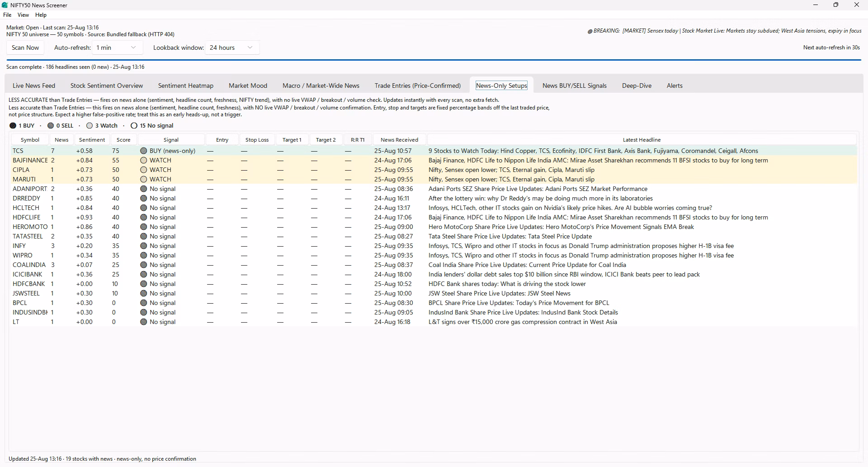Screen dimensions: 868x467
Task: Click the No signal icon in ICICIBANK row
Action: coord(144,274)
